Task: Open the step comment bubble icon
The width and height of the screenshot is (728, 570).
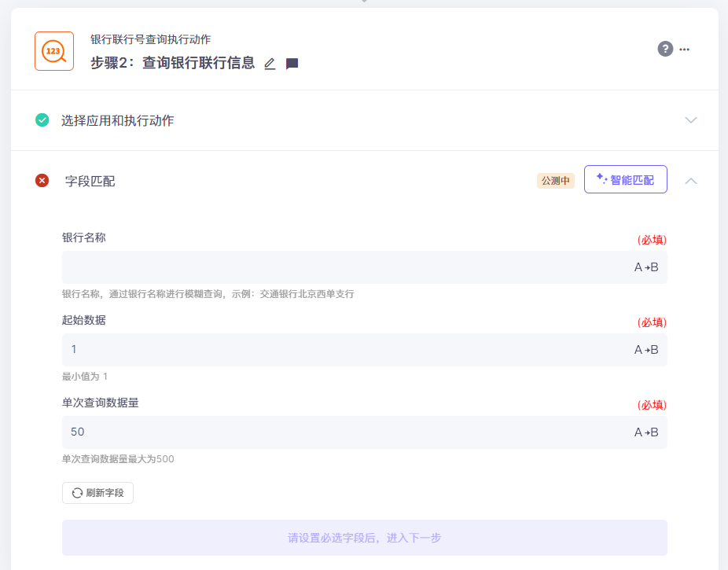Action: (x=292, y=64)
